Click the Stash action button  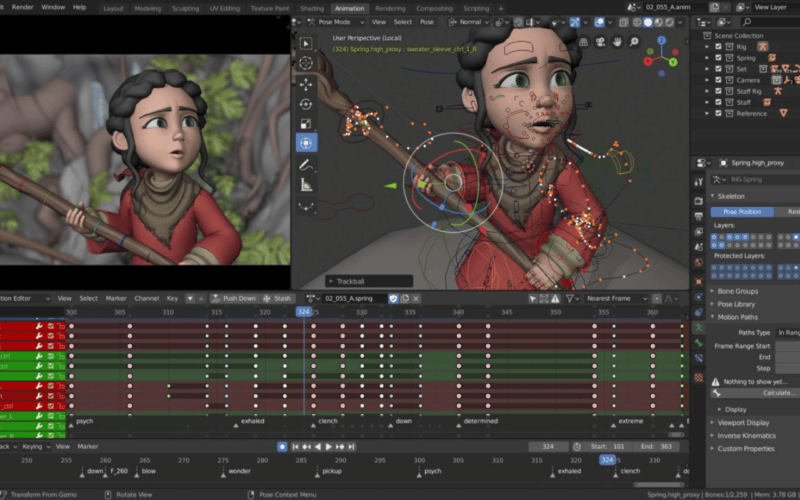278,298
